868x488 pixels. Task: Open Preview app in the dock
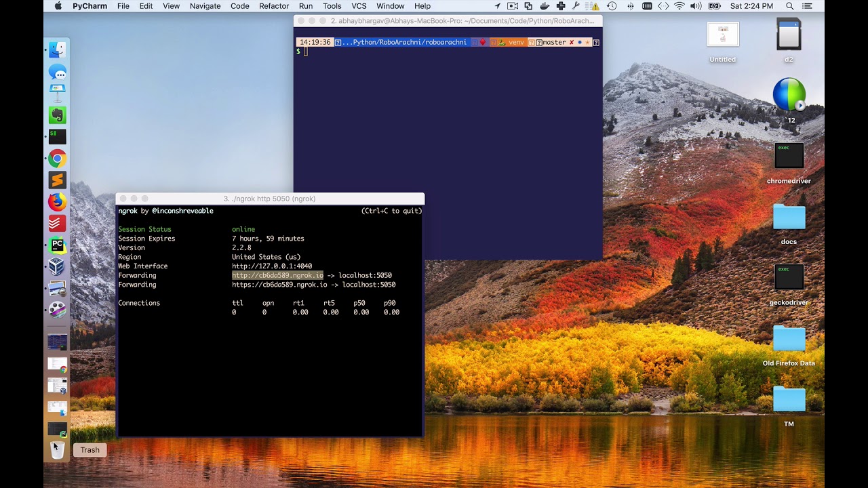[x=58, y=288]
